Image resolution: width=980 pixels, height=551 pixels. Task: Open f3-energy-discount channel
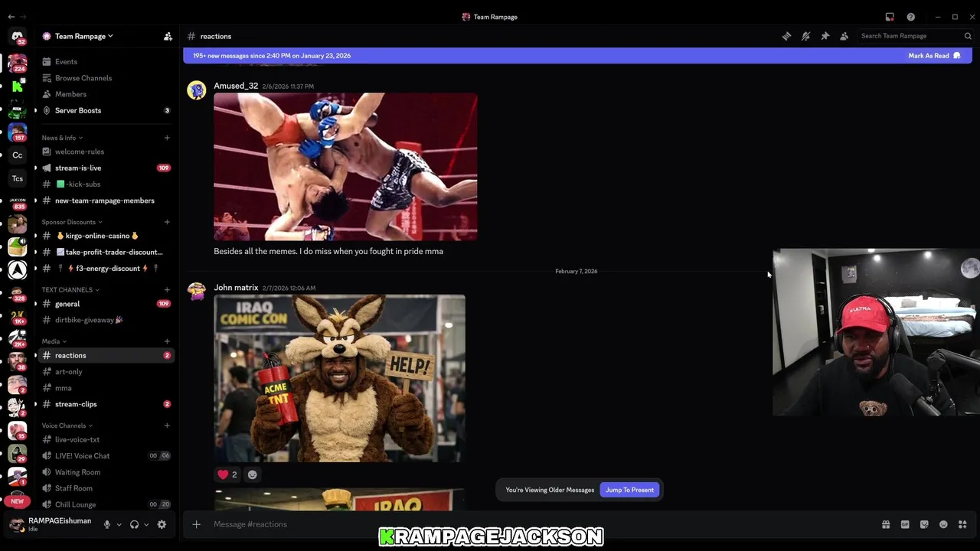pos(106,269)
